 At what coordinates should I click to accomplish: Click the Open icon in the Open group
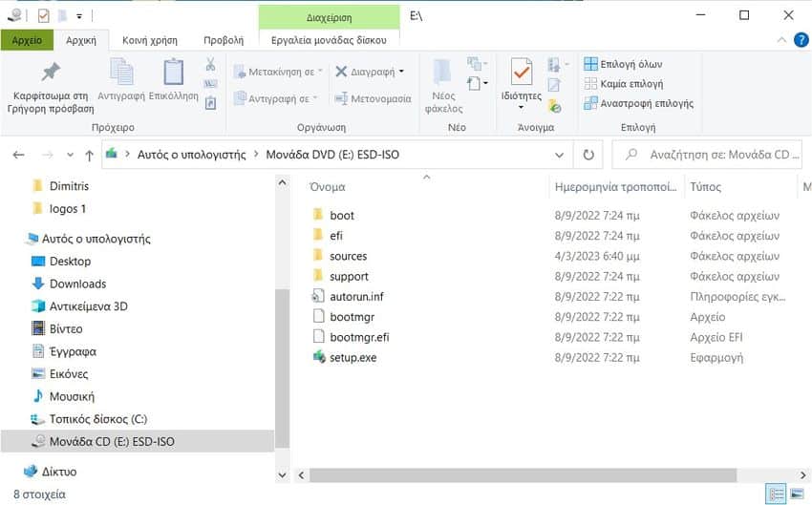[x=557, y=65]
